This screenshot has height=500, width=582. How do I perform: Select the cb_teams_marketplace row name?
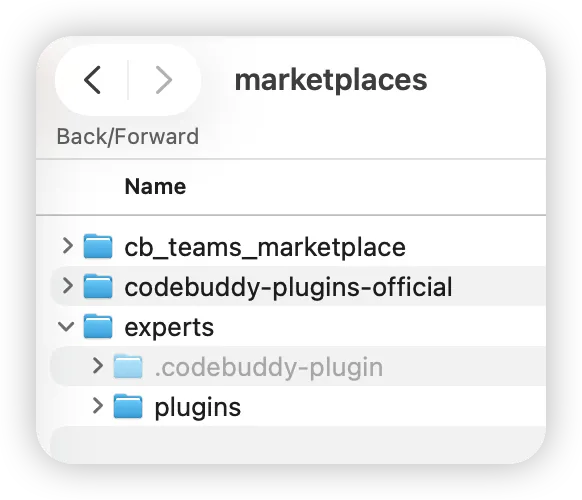tap(265, 247)
